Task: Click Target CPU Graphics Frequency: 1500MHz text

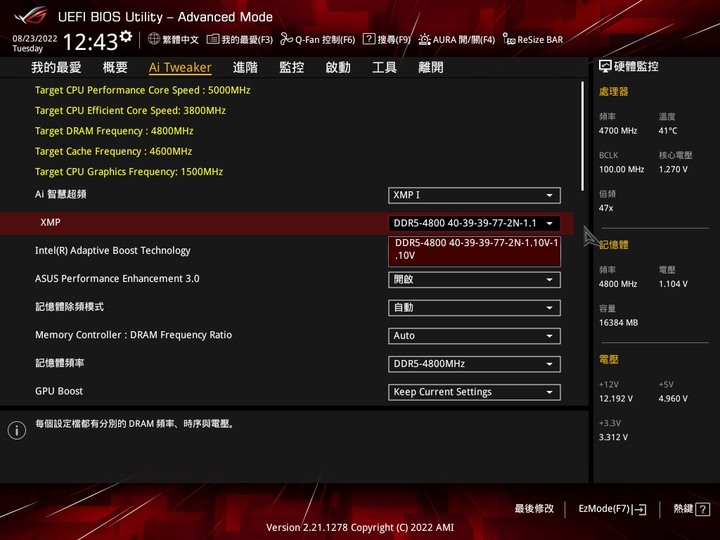Action: (x=129, y=172)
